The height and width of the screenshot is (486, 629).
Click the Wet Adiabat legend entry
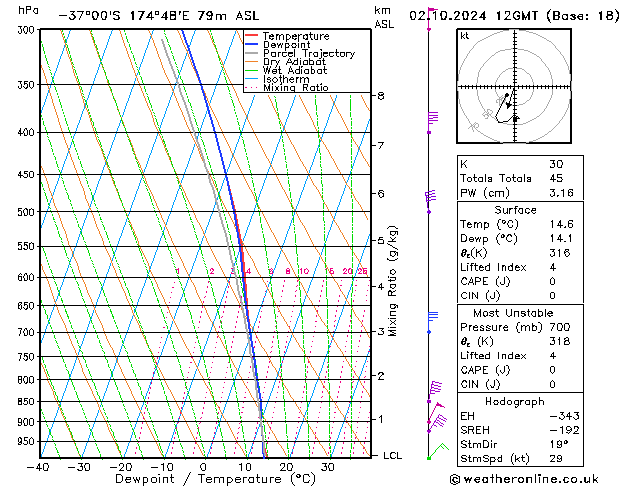286,70
